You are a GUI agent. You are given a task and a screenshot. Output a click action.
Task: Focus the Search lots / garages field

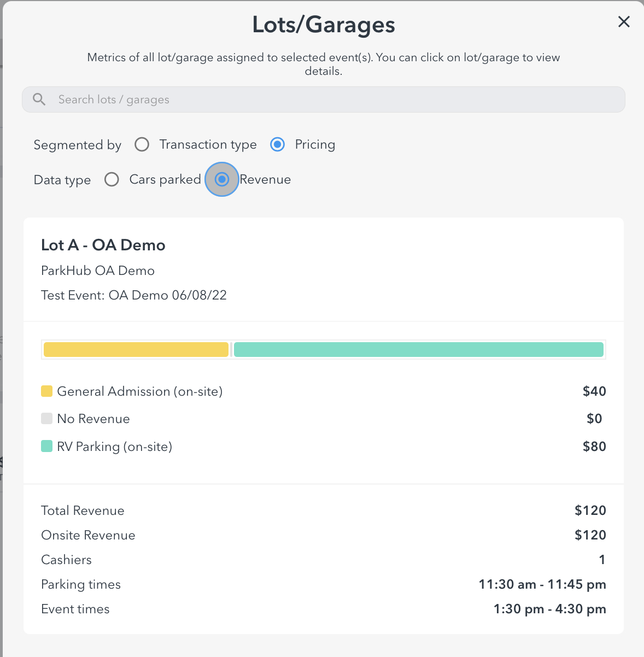pos(324,99)
